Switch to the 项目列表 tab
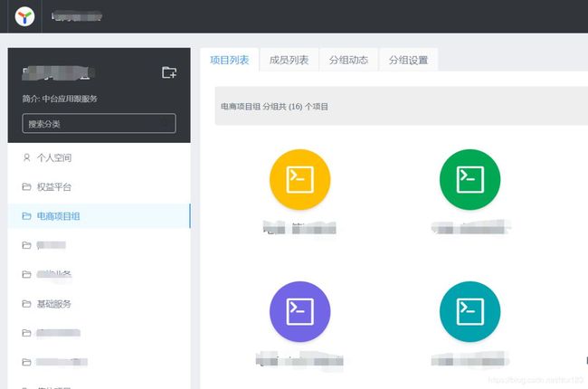Image resolution: width=588 pixels, height=389 pixels. click(x=230, y=60)
